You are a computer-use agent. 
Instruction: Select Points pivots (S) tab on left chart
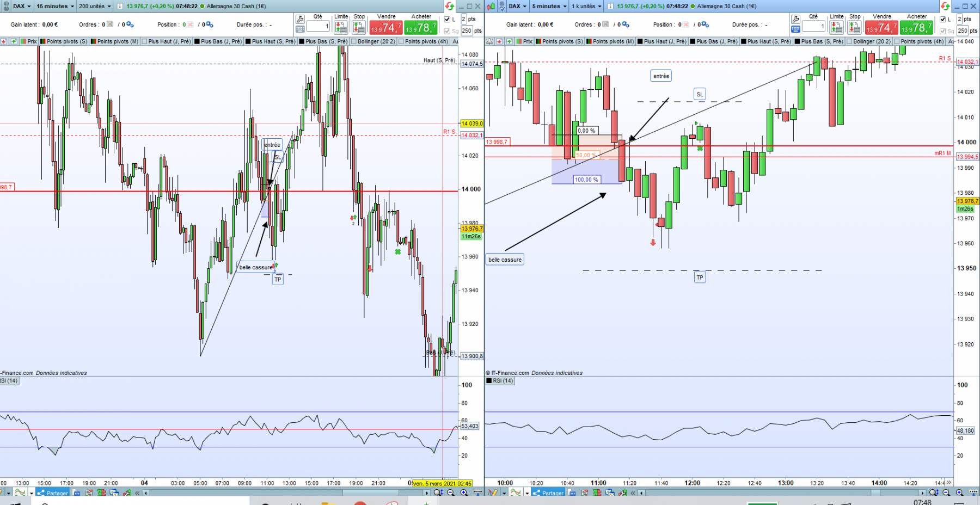(64, 41)
